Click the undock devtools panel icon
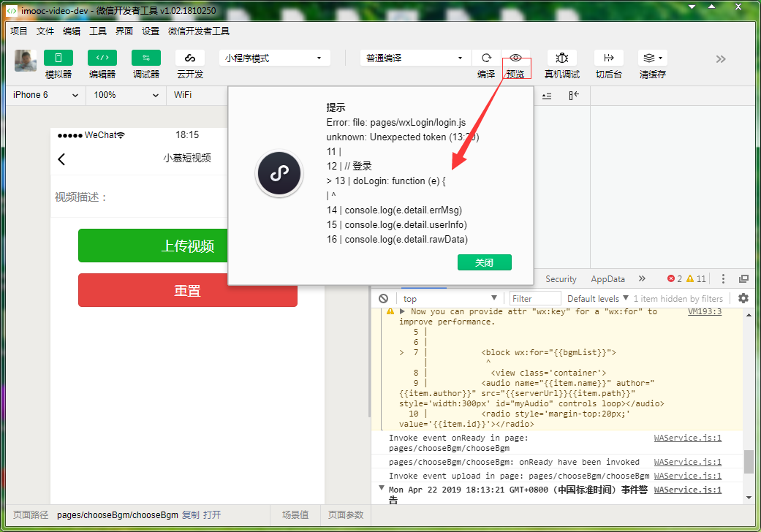 click(743, 278)
